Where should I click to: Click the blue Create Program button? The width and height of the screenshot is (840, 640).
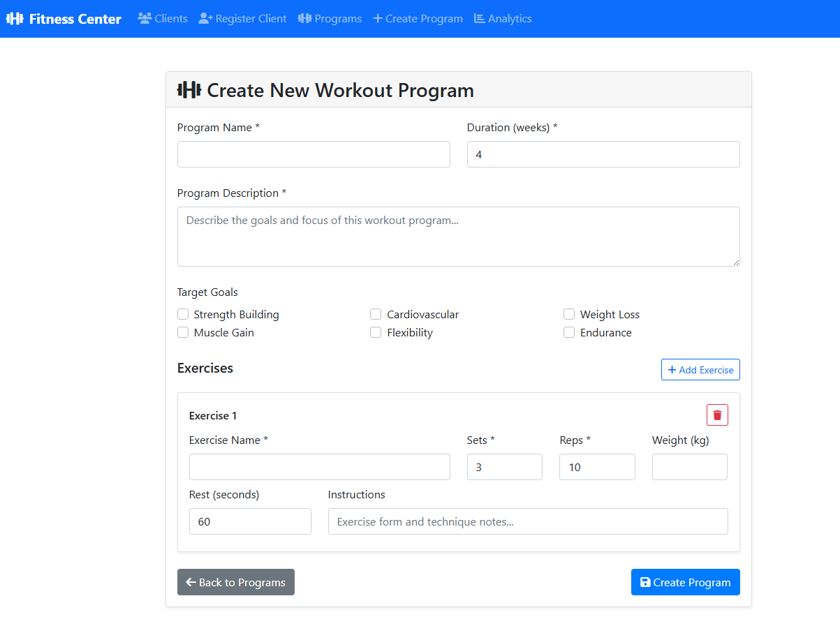(x=685, y=583)
